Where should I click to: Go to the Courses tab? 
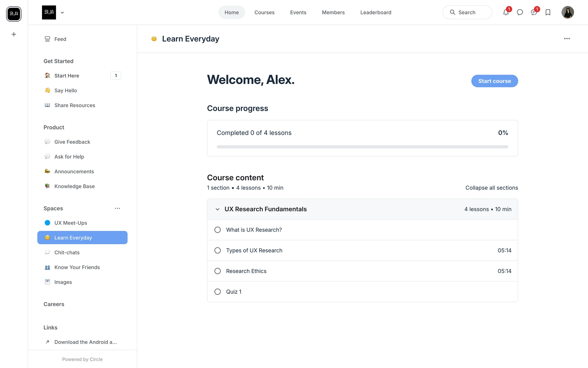click(x=264, y=13)
